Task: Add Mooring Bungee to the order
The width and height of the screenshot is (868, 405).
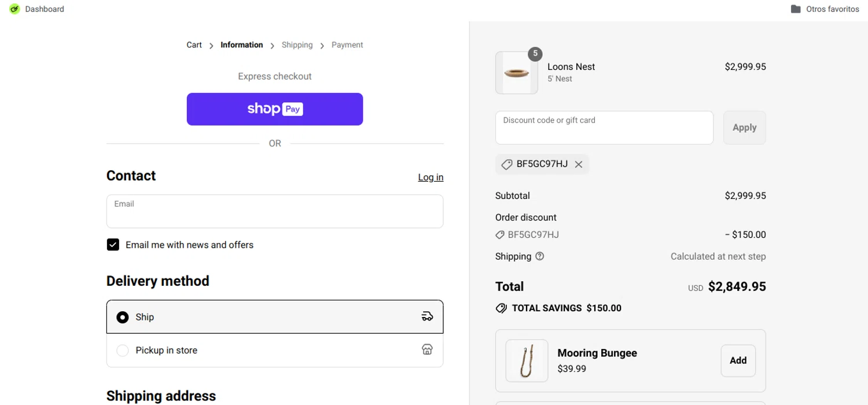Action: tap(738, 360)
